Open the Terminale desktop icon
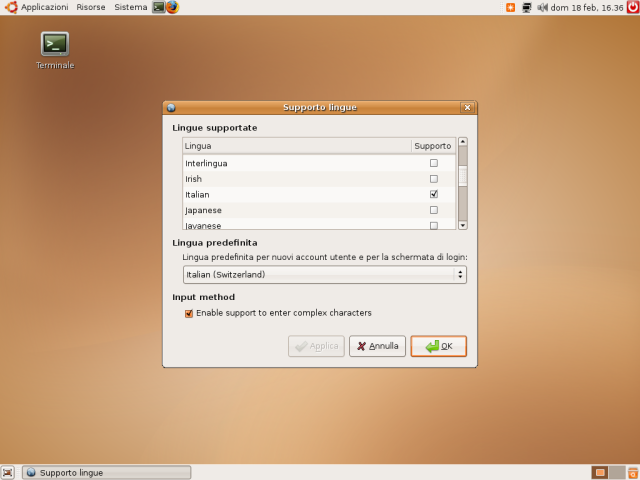This screenshot has width=640, height=480. click(55, 44)
